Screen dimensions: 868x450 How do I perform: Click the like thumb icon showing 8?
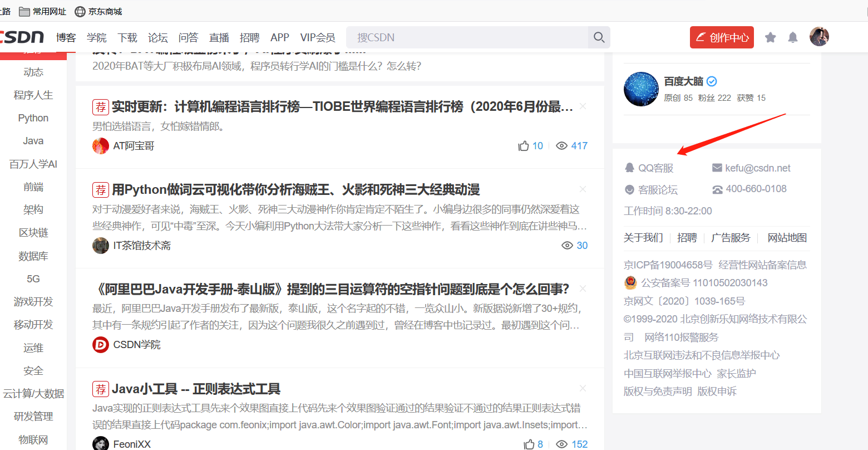coord(529,444)
